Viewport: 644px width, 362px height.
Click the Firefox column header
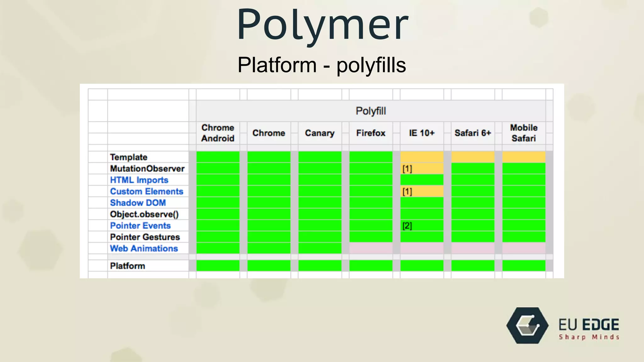click(x=371, y=133)
